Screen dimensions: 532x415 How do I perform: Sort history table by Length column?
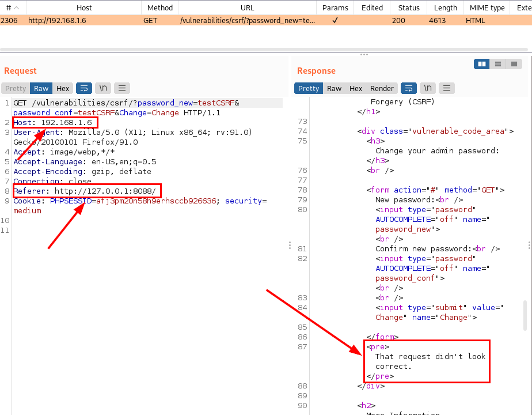[x=445, y=7]
